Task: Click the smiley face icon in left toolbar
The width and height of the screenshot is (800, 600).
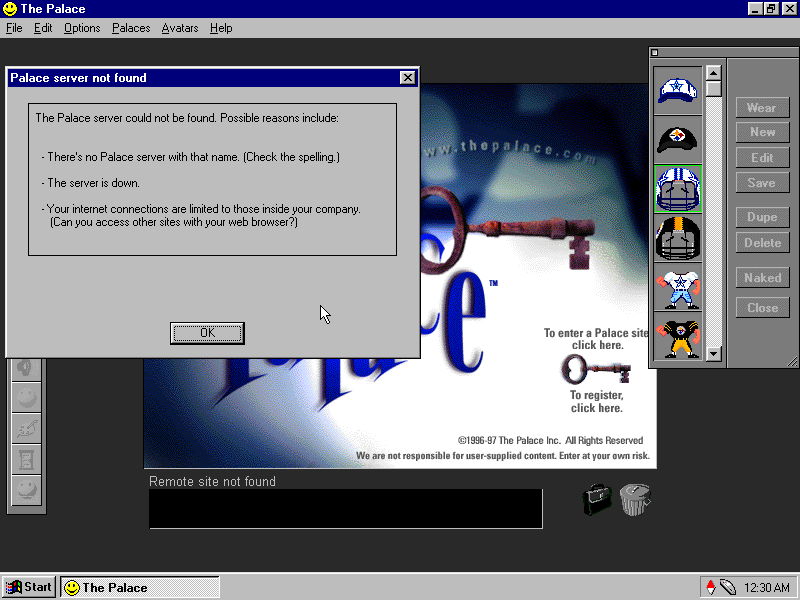Action: (25, 398)
